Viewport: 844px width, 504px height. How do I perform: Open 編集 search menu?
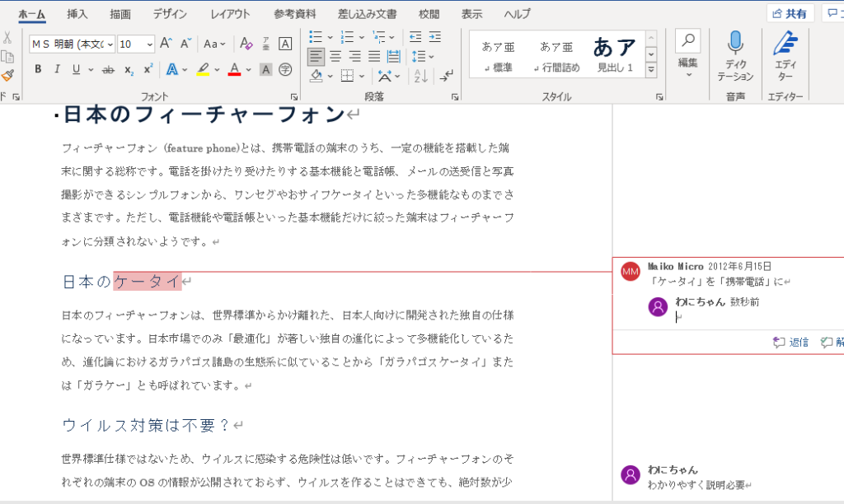[688, 54]
